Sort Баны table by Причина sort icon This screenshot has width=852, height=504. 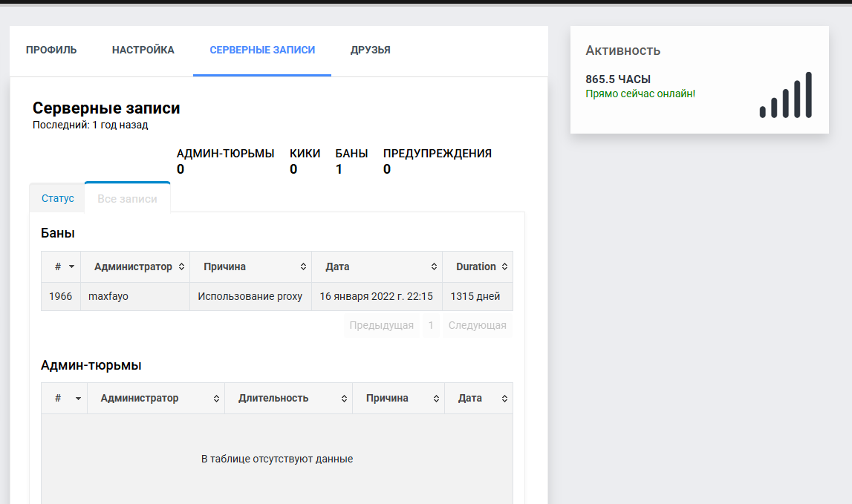pyautogui.click(x=303, y=266)
